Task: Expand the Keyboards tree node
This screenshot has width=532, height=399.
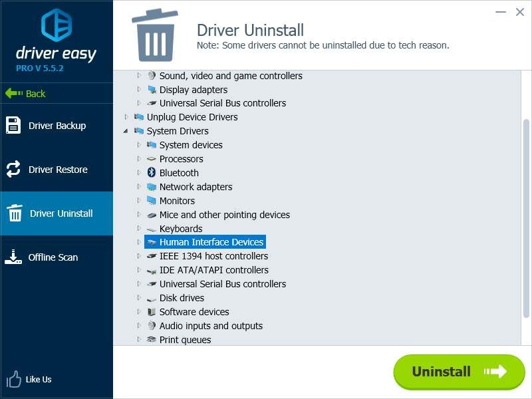Action: pos(139,229)
